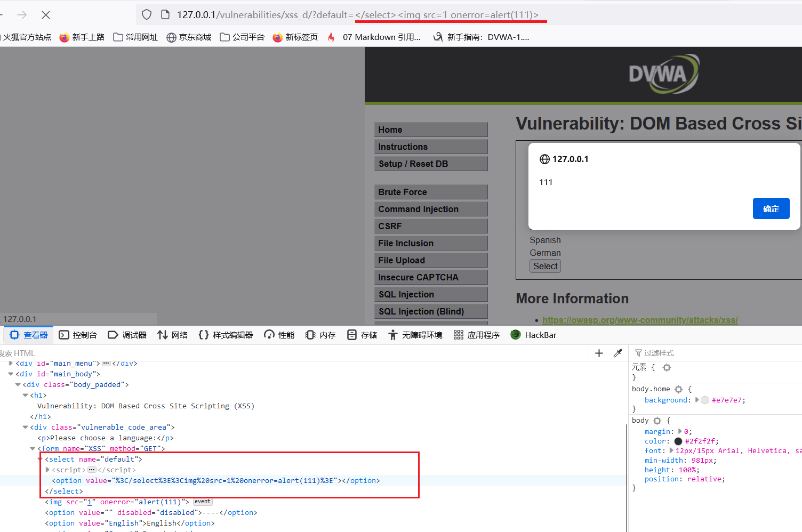Switch to the 查看器 inspector tab
802x532 pixels.
pyautogui.click(x=29, y=335)
